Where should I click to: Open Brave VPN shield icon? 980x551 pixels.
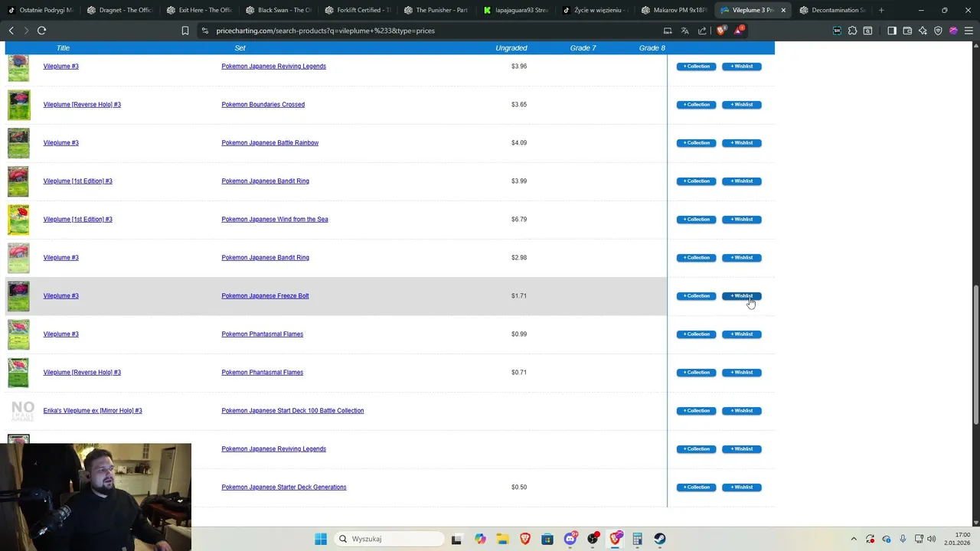click(x=938, y=31)
